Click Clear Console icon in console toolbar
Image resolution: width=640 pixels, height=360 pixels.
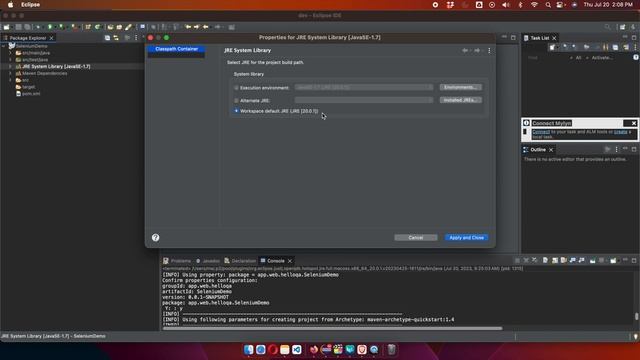click(x=545, y=260)
